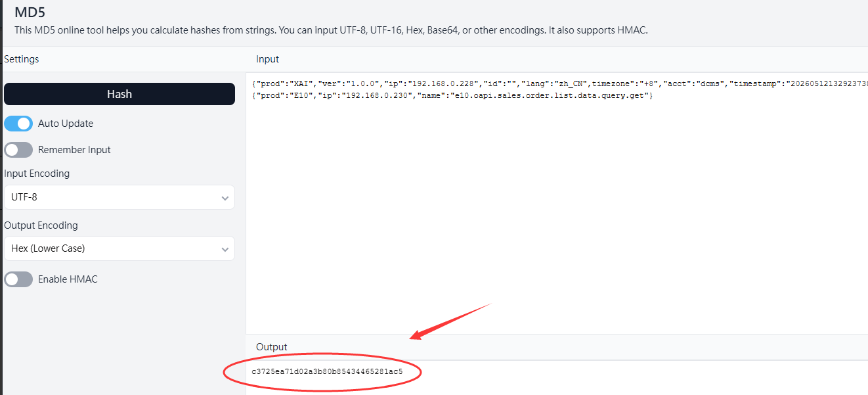The height and width of the screenshot is (395, 868).
Task: Disable the Auto Update toggle
Action: (18, 124)
